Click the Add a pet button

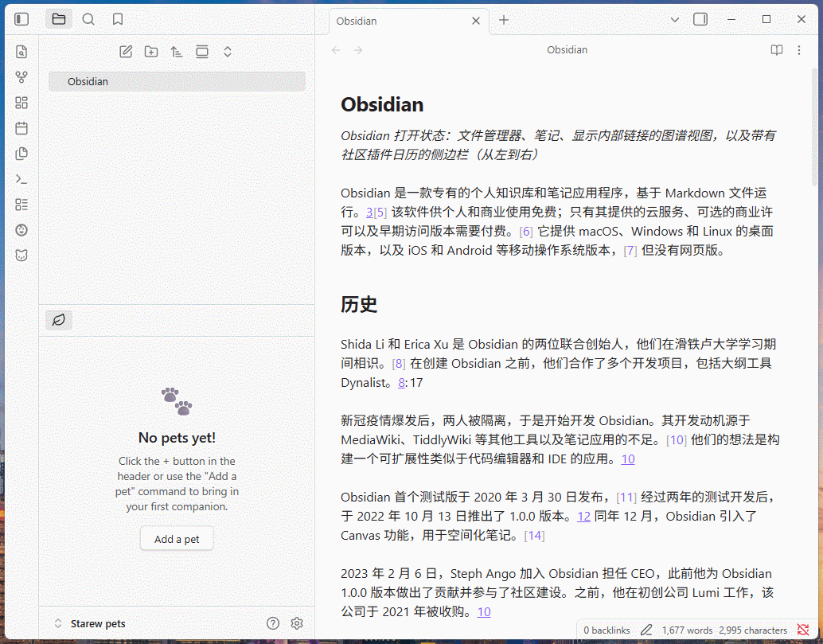[x=177, y=539]
